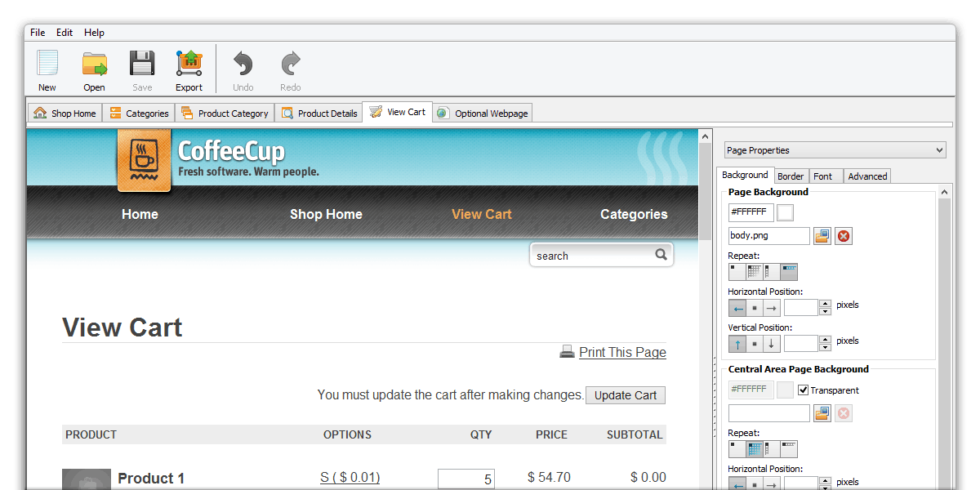Screen dimensions: 980x490
Task: Decrease page vertical position value
Action: coord(825,348)
